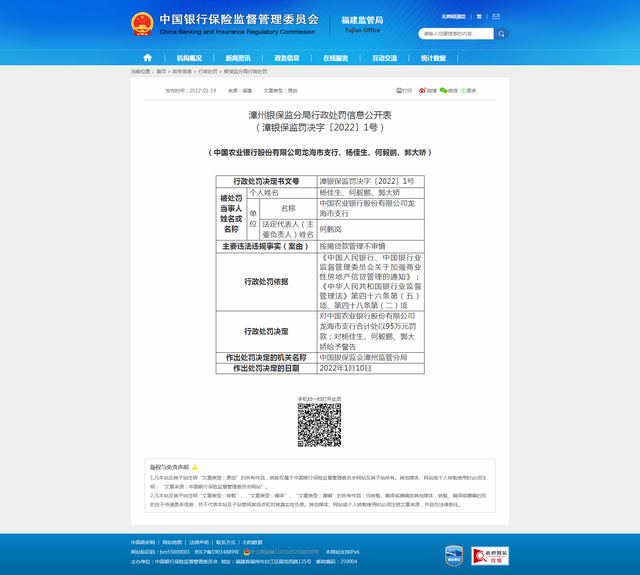Open the 京ICP备19014889号 link
The height and width of the screenshot is (575, 640).
216,552
